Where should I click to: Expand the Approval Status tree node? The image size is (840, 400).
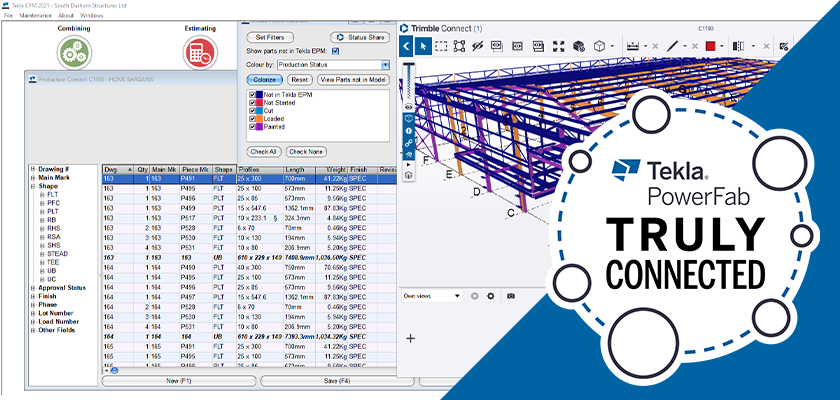(33, 288)
